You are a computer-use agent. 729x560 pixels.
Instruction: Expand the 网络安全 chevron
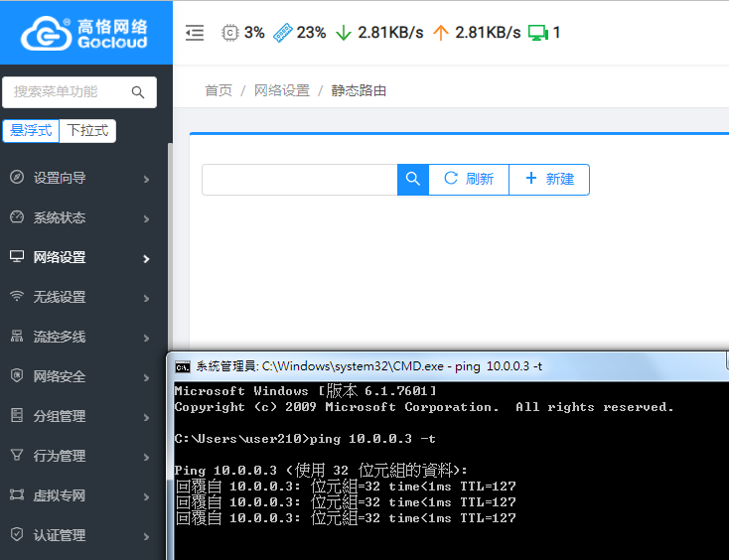[x=146, y=377]
